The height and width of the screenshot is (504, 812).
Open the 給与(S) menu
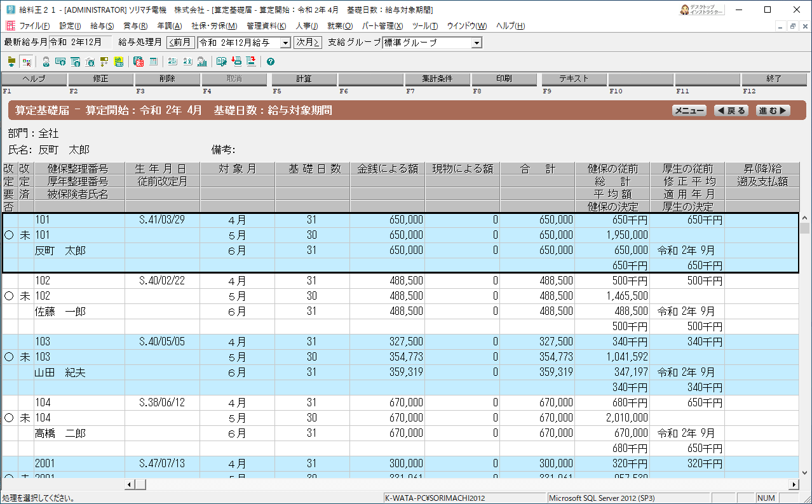click(x=102, y=26)
